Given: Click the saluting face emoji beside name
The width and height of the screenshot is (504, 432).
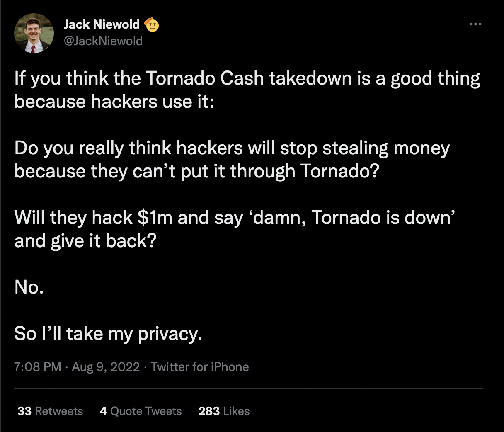Looking at the screenshot, I should (x=152, y=25).
